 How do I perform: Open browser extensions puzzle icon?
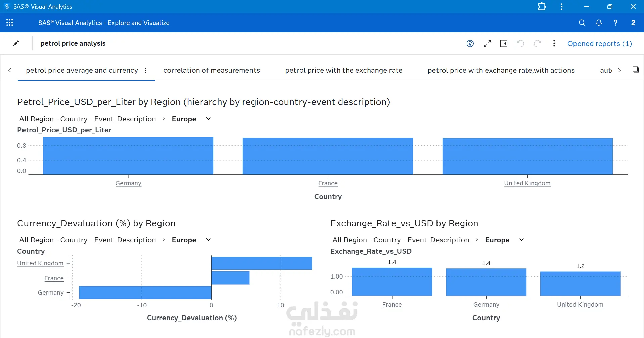click(x=542, y=7)
